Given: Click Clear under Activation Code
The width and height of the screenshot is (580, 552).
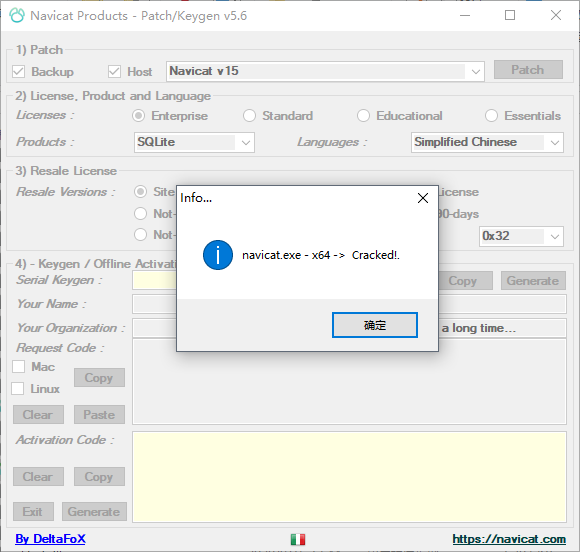Looking at the screenshot, I should coord(38,477).
